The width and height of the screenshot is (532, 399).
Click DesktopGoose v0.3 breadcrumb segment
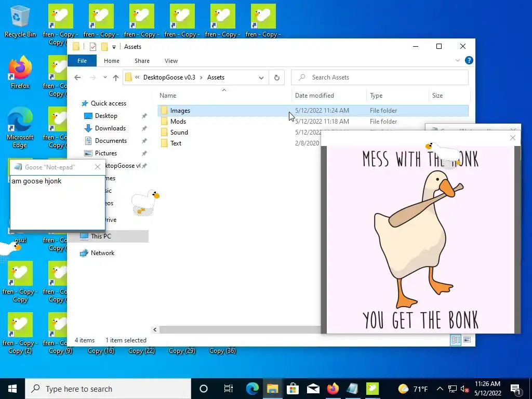tap(169, 77)
